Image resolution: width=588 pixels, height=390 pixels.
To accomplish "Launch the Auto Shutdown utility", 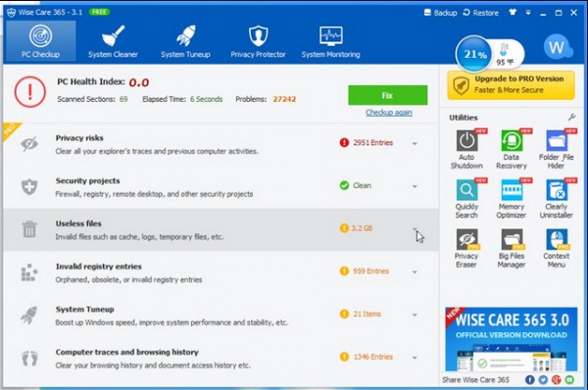I will pos(466,149).
